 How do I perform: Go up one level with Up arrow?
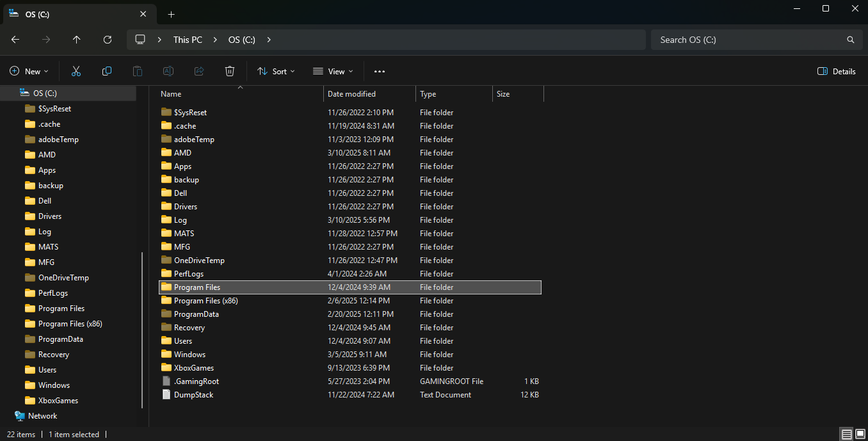pyautogui.click(x=77, y=40)
